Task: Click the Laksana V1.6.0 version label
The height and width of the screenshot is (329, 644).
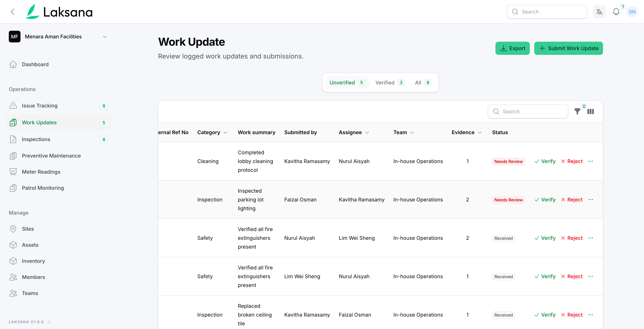Action: pos(26,322)
